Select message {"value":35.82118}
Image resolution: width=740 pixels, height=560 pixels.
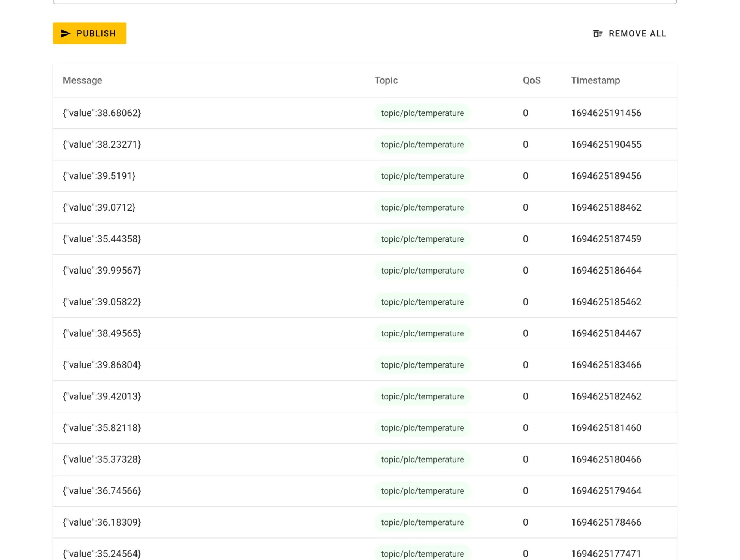click(102, 427)
